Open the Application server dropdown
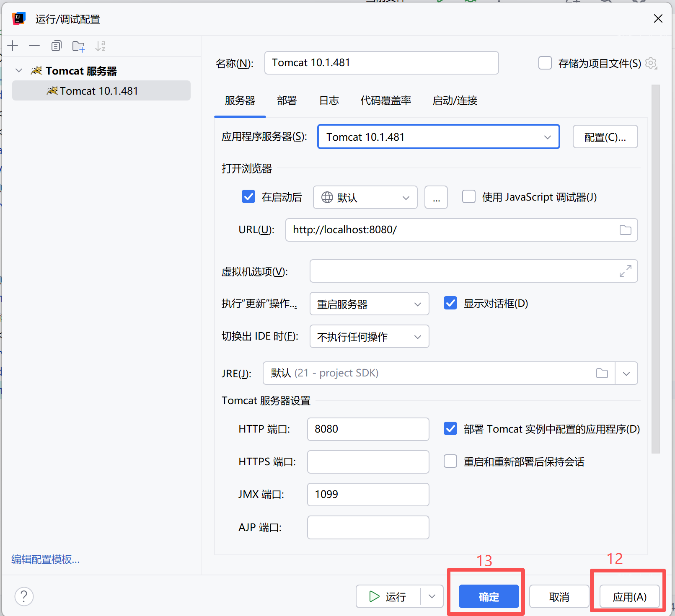The width and height of the screenshot is (675, 616). coord(438,137)
